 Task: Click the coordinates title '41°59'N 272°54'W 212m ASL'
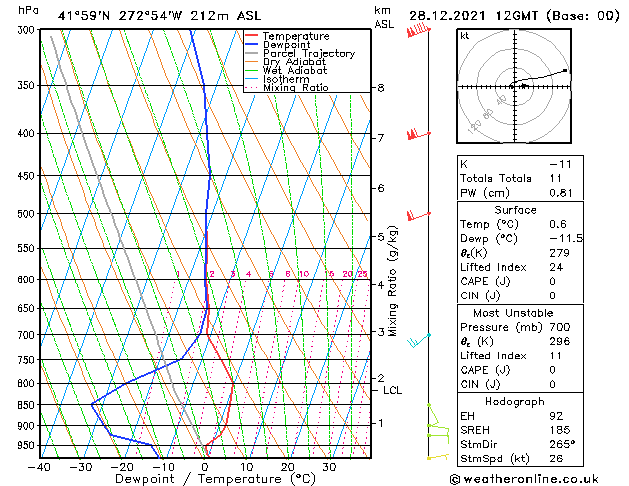159,16
